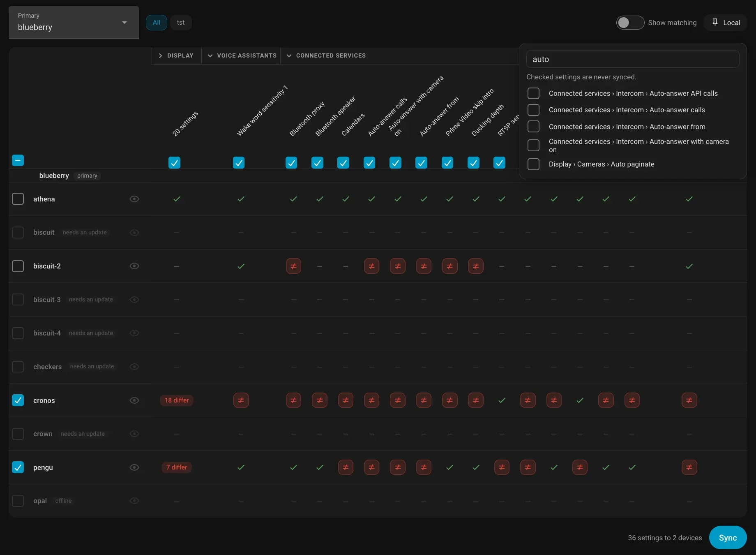Click the eye icon for pengu

(x=134, y=467)
